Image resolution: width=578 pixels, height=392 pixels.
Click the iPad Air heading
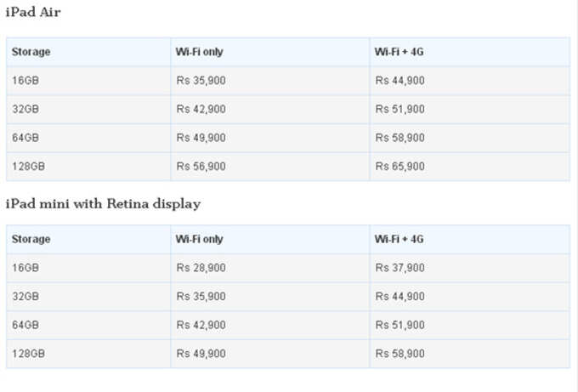pyautogui.click(x=33, y=12)
